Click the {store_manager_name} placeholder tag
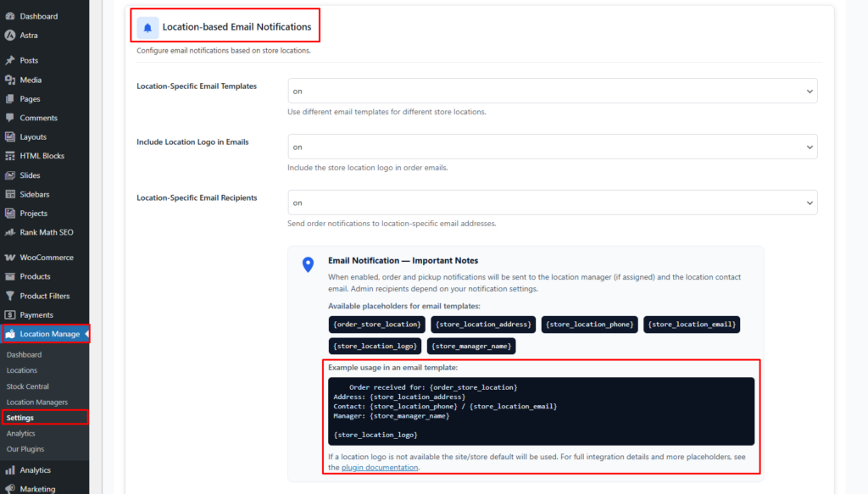The image size is (868, 494). click(x=471, y=346)
